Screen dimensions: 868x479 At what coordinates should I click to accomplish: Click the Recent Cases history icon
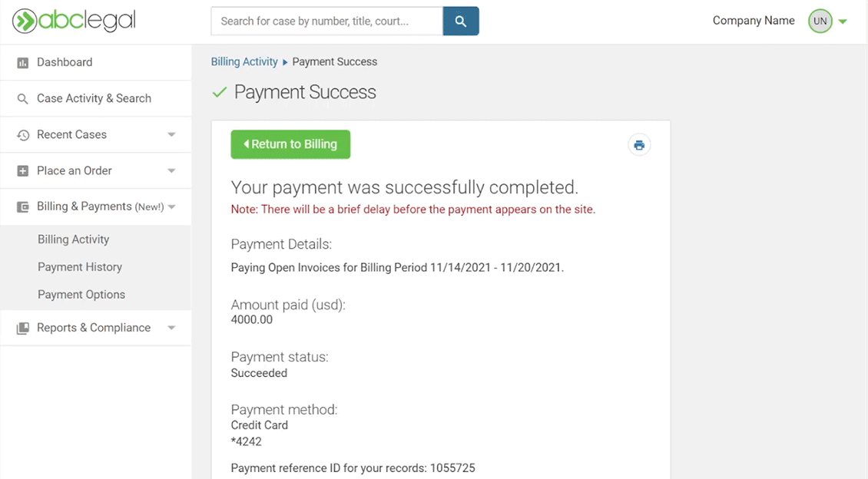23,135
